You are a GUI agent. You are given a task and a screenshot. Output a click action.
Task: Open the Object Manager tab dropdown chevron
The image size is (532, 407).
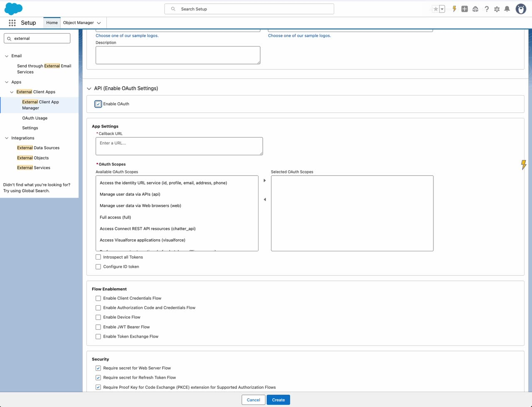pyautogui.click(x=99, y=23)
